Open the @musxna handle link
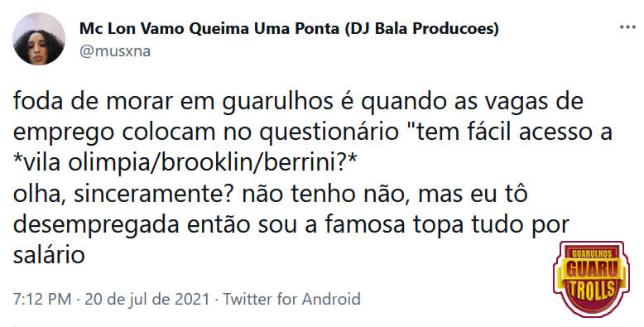Screen dimensions: 644x327 [115, 51]
